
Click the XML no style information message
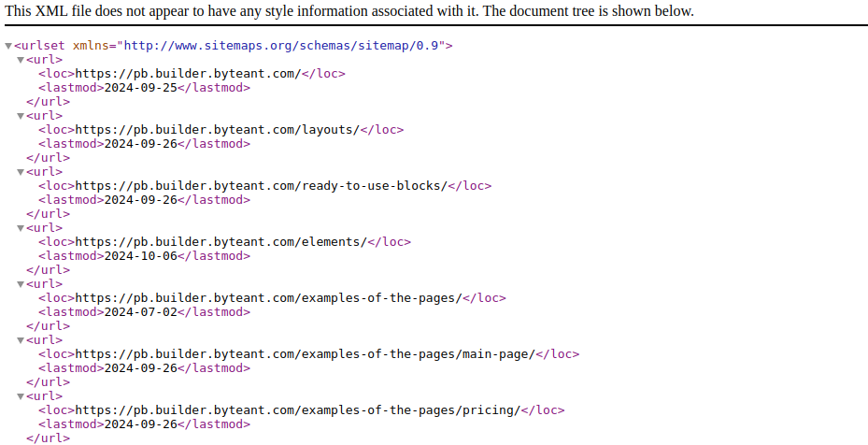[x=349, y=11]
